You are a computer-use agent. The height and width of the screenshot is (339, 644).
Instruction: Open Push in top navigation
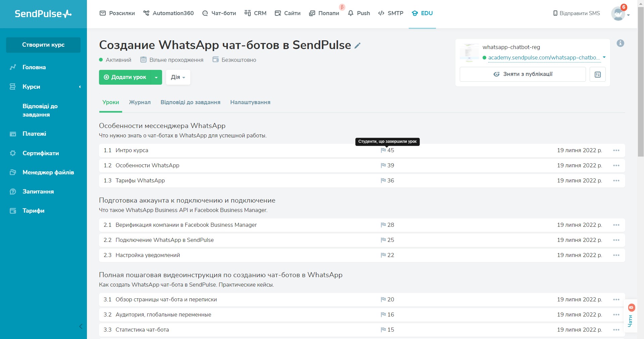[x=359, y=13]
